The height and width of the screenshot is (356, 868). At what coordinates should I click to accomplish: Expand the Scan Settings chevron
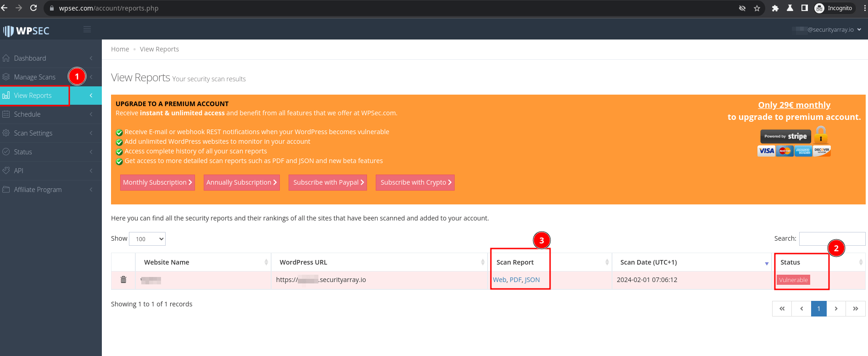tap(91, 133)
